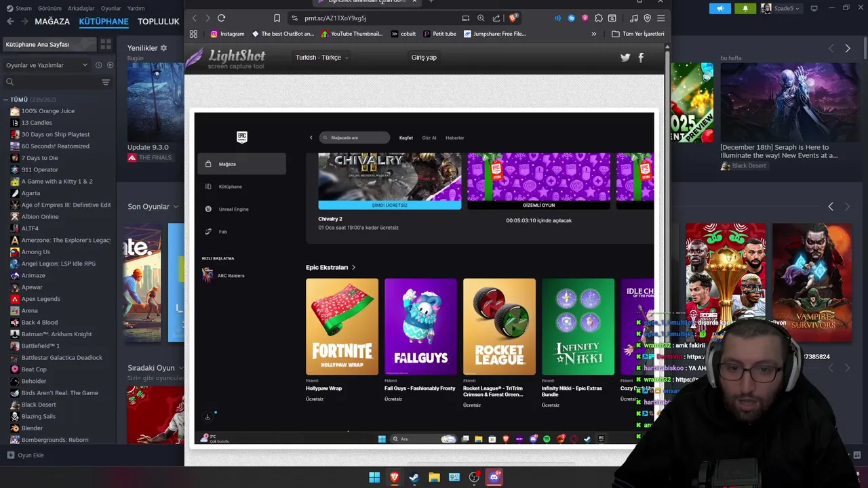This screenshot has width=868, height=488.
Task: Show next Yenilikler items with right arrow
Action: tap(847, 48)
